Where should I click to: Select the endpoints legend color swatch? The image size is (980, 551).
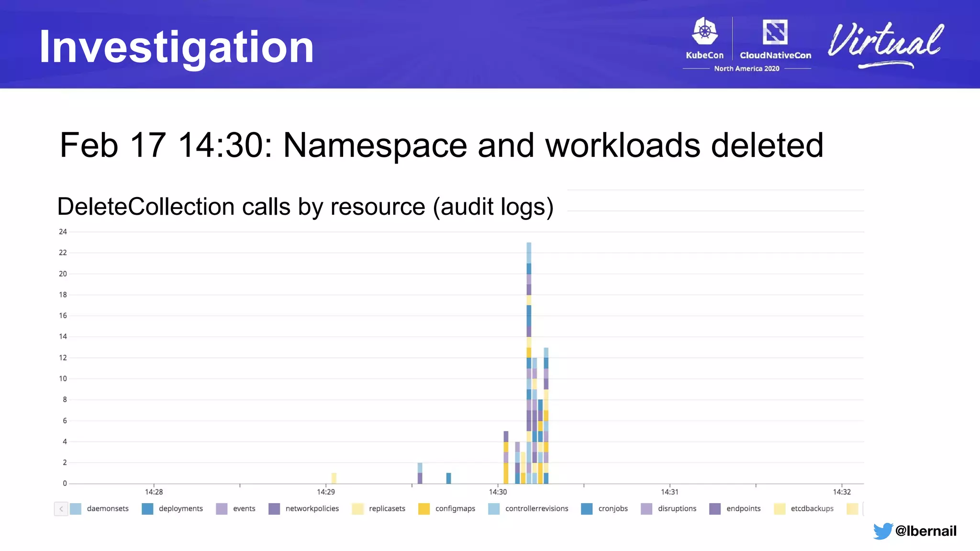point(715,509)
